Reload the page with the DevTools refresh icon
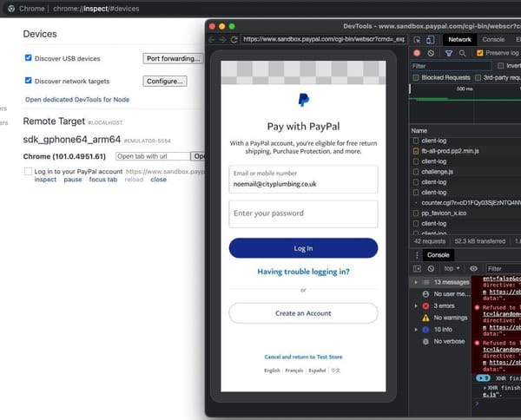Screen dimensions: 521x420 (x=234, y=40)
